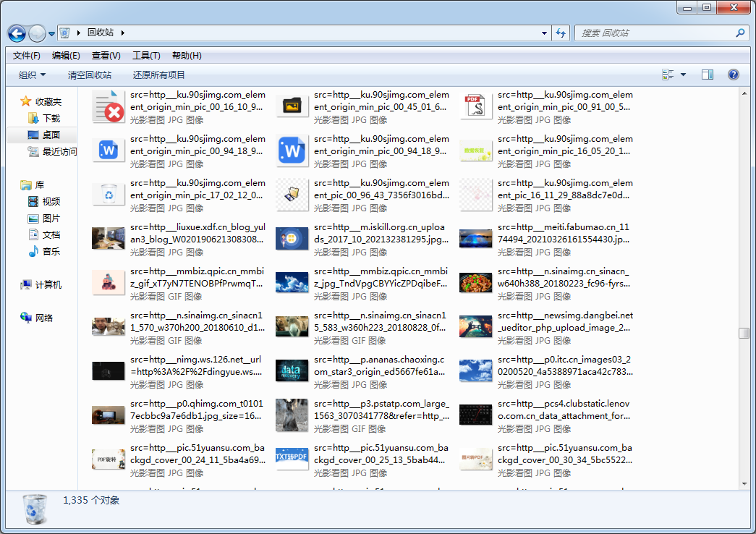Select the PDF icon thumbnail file

click(x=476, y=107)
